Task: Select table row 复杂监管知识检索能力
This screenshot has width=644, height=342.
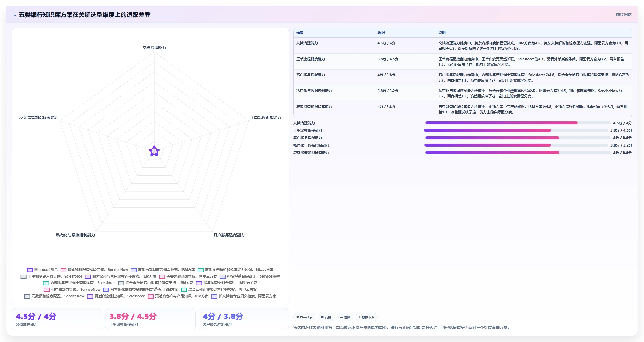Action: (x=462, y=109)
